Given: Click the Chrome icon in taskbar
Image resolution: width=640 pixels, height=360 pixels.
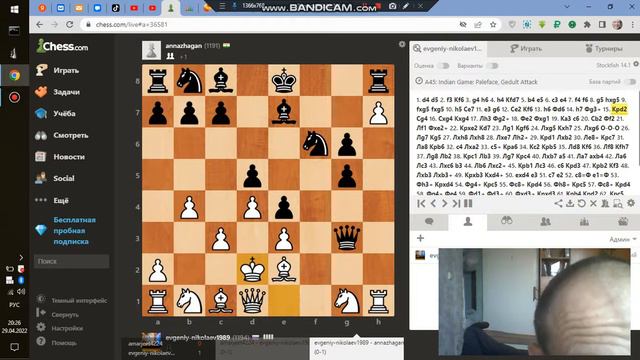Looking at the screenshot, I should pyautogui.click(x=14, y=76).
